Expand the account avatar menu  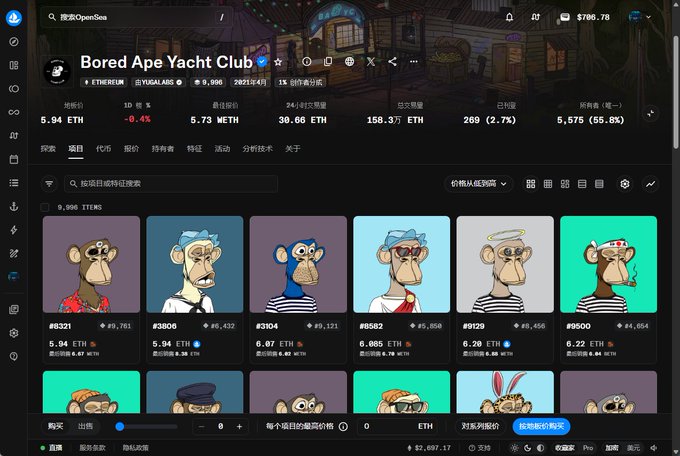pyautogui.click(x=640, y=17)
